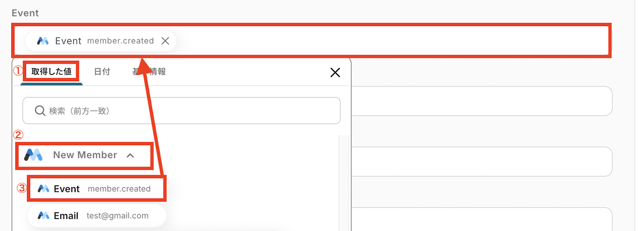The width and height of the screenshot is (644, 231).
Task: Pick the Email test@gmail.com value
Action: tap(101, 216)
